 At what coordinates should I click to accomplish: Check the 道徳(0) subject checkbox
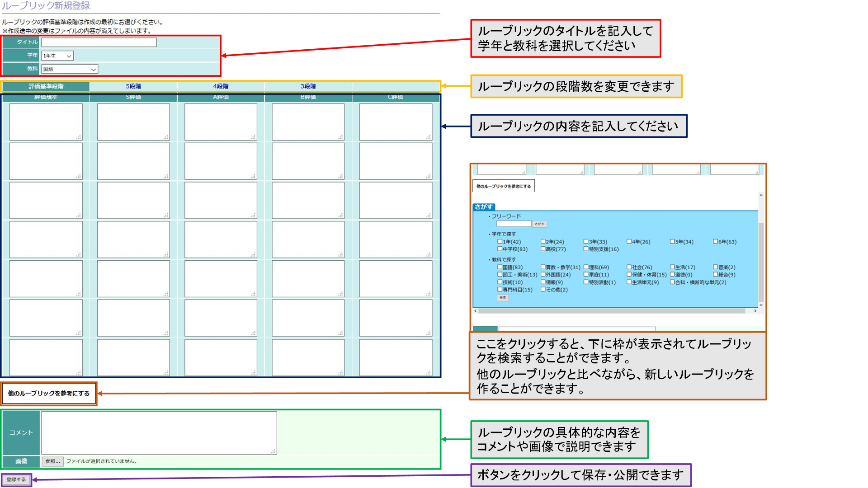coord(672,274)
